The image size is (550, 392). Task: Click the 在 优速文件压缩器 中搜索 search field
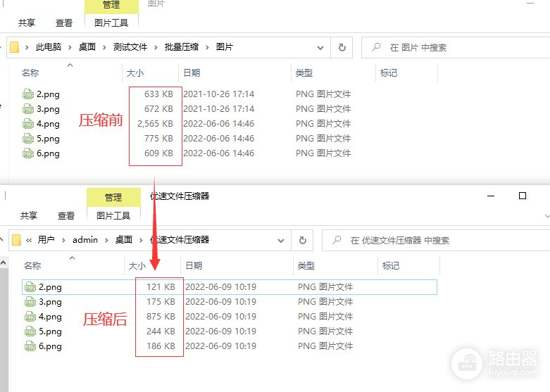coord(436,240)
